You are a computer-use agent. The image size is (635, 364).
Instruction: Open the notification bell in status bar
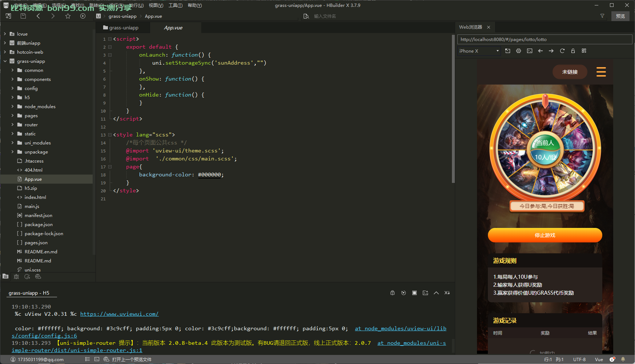coord(623,359)
